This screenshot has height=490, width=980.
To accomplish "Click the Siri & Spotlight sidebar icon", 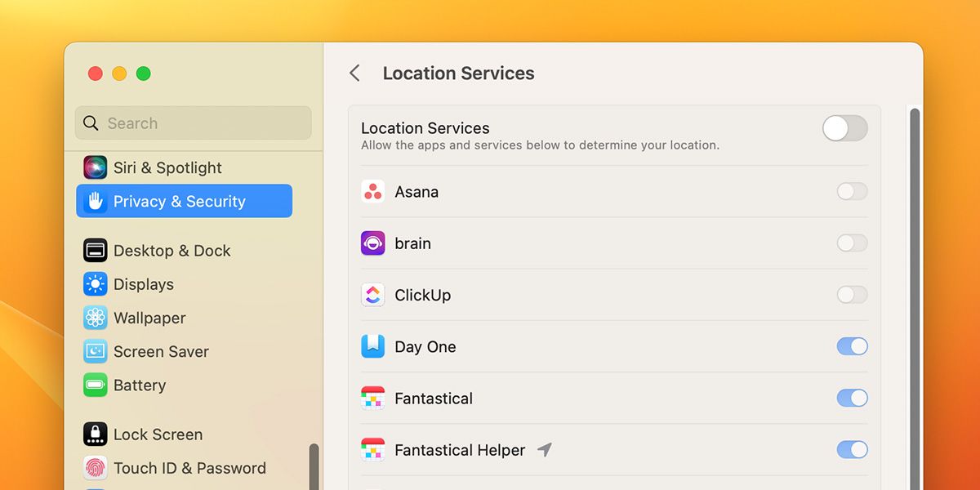I will (95, 167).
